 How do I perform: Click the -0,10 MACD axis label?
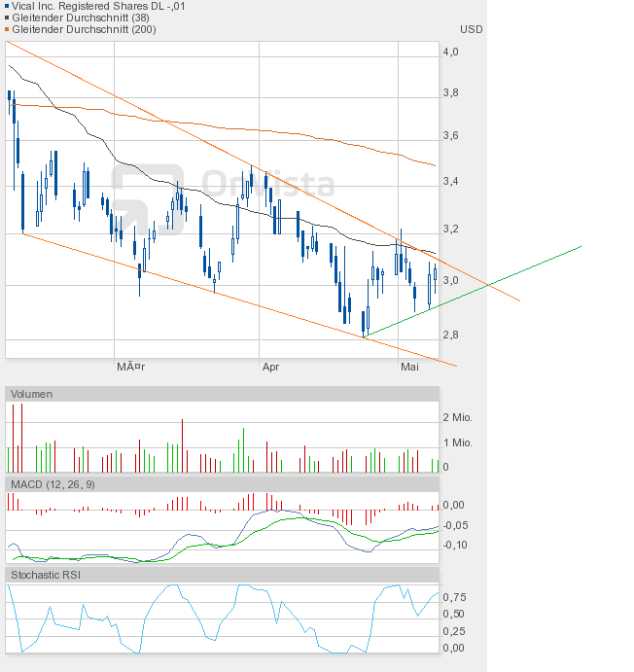[455, 545]
